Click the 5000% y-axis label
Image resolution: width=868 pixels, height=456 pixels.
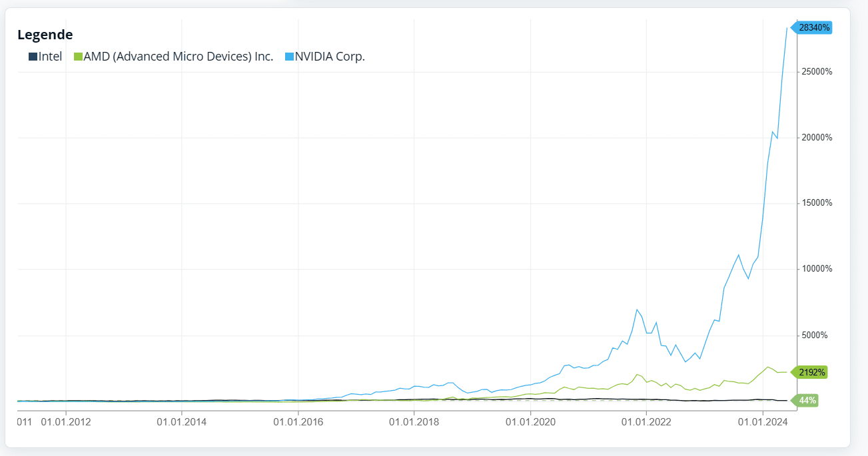[815, 336]
